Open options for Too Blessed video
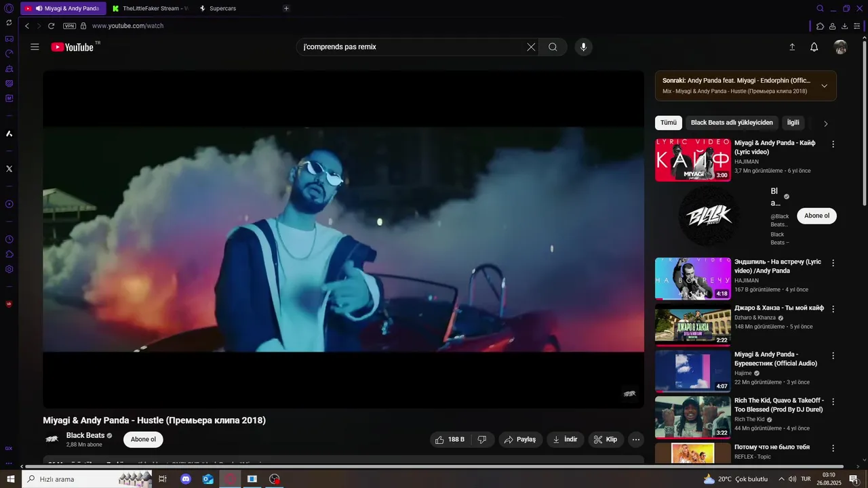The width and height of the screenshot is (868, 488). tap(833, 402)
